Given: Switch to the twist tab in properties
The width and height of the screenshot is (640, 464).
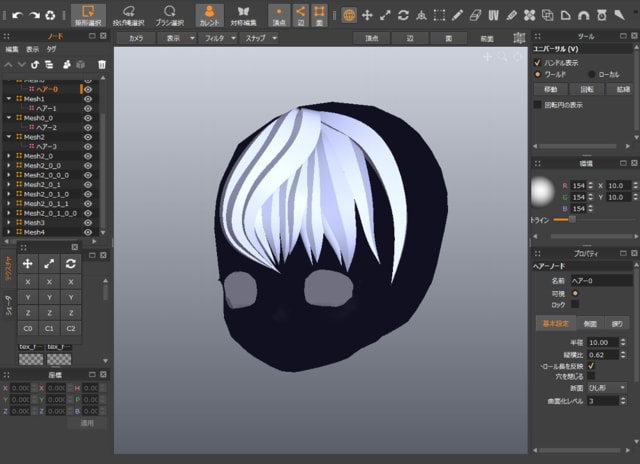Looking at the screenshot, I should click(x=617, y=324).
